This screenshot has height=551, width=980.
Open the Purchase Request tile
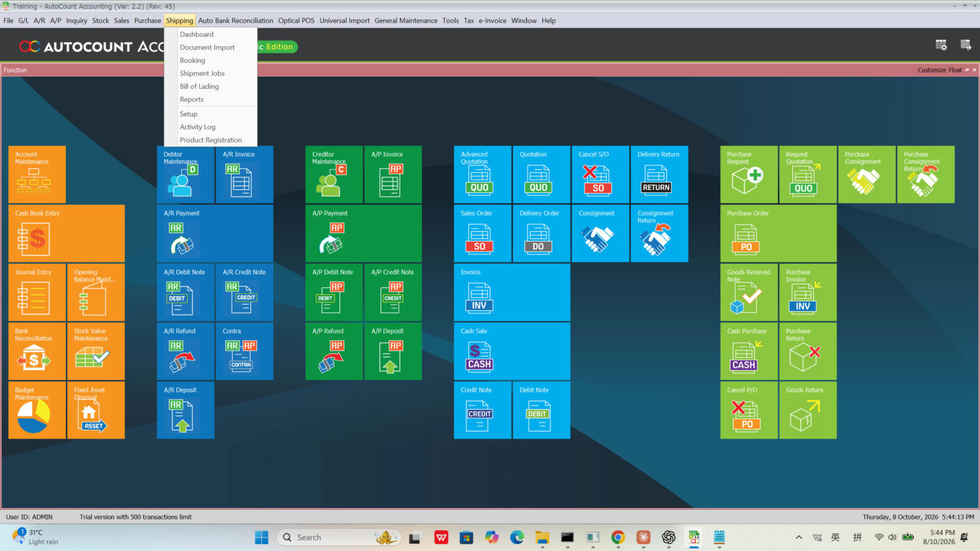[749, 174]
